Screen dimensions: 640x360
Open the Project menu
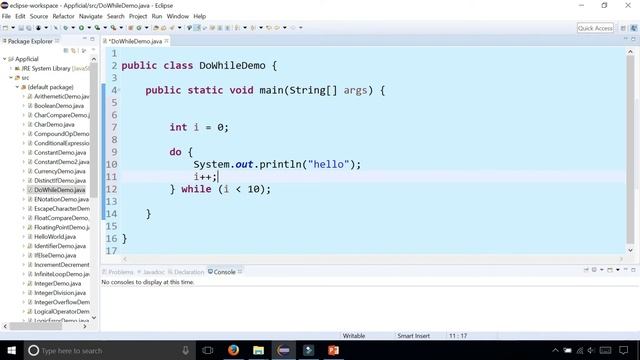(x=138, y=16)
